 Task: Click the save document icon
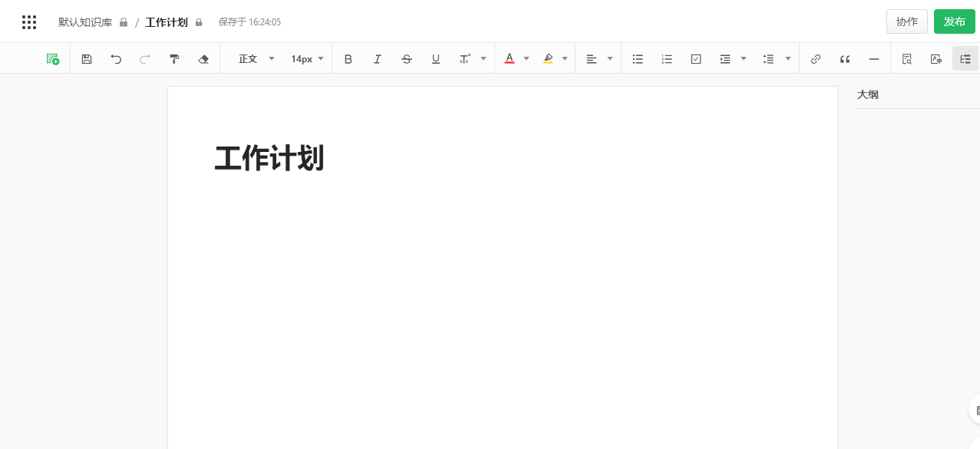coord(87,58)
